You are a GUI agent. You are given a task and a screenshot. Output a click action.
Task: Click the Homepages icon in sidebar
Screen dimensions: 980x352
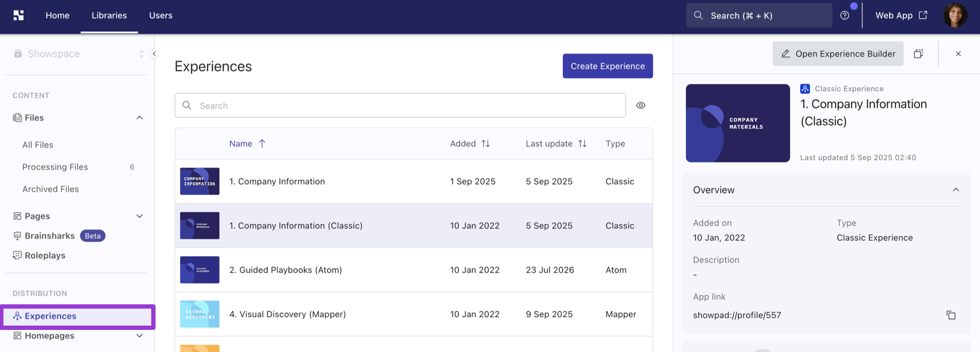click(x=17, y=335)
